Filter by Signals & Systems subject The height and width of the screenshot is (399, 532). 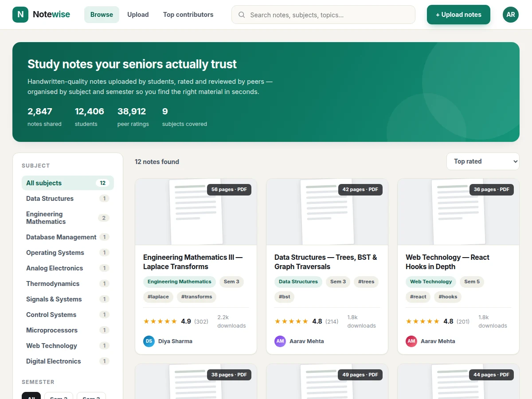point(68,299)
